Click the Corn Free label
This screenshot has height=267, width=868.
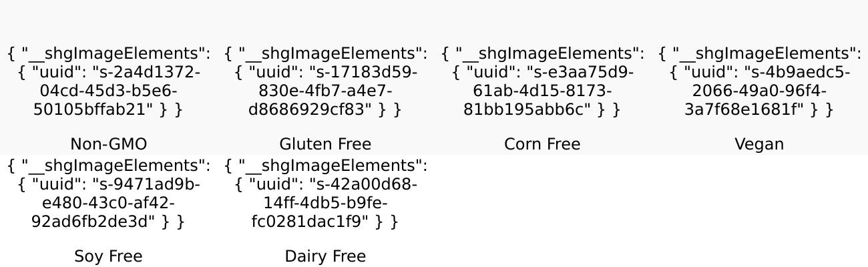pyautogui.click(x=542, y=144)
